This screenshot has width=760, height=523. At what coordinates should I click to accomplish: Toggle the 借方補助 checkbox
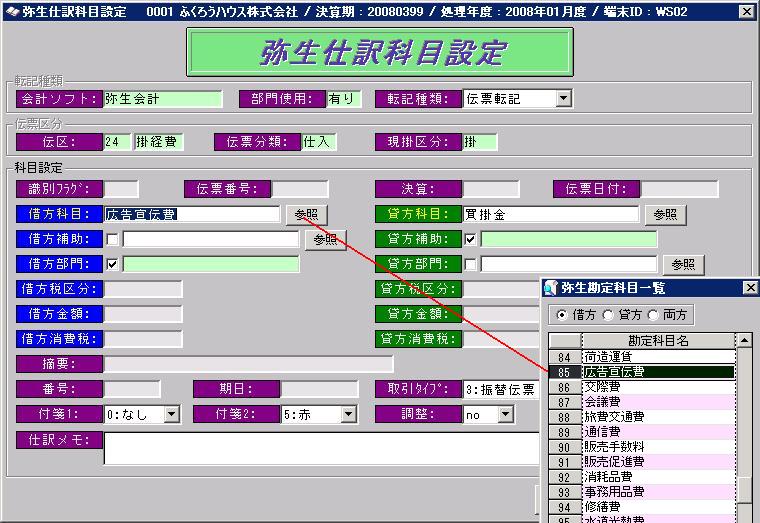(x=112, y=239)
